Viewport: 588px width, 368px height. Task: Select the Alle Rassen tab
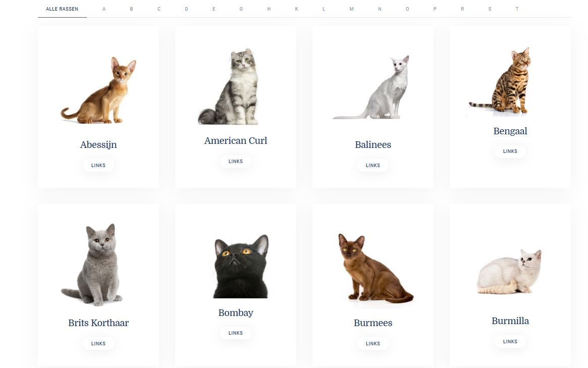click(x=62, y=9)
